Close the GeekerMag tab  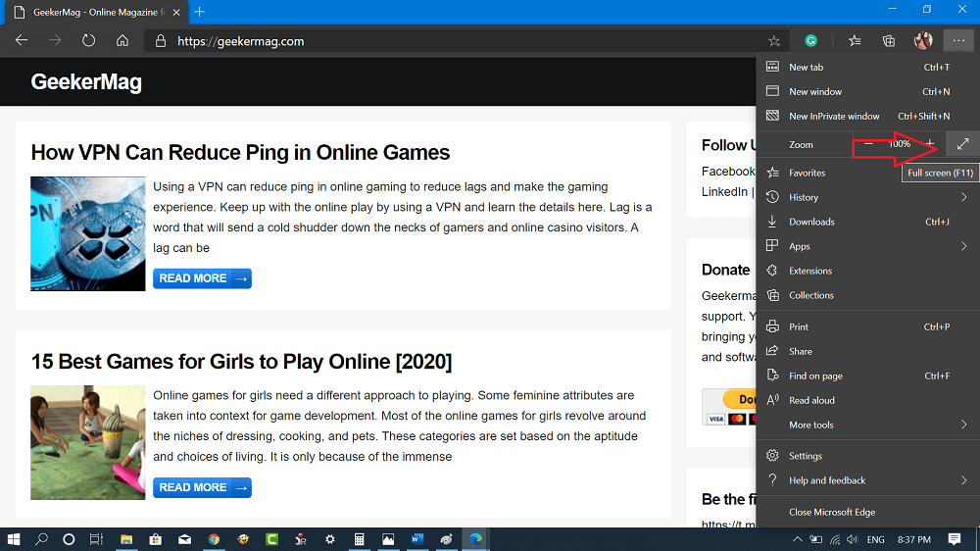tap(176, 12)
